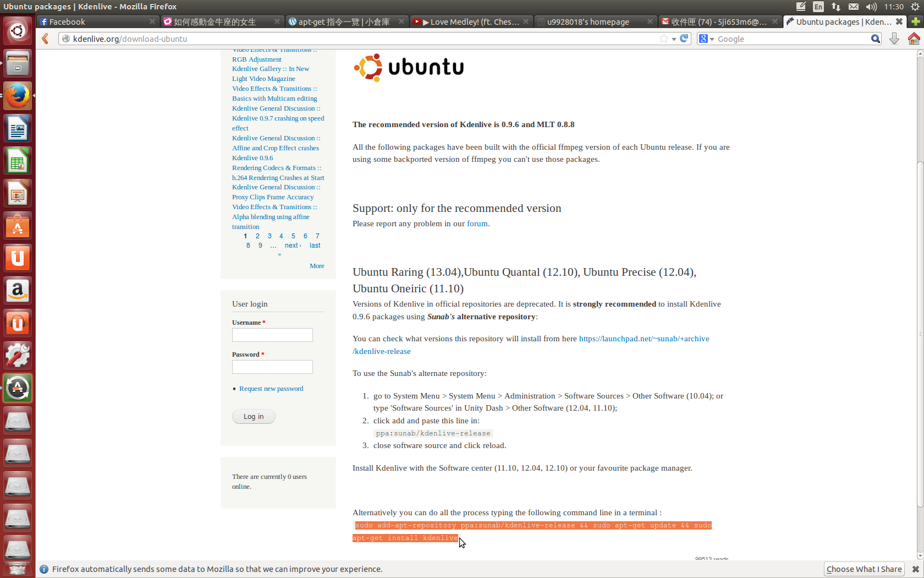Open a new tab with the plus icon

click(x=916, y=21)
